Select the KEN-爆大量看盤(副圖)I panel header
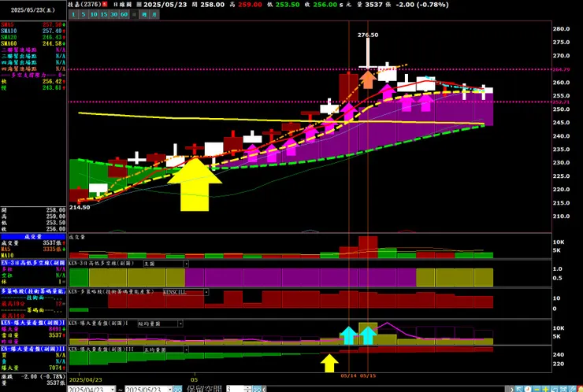Screen dimensions: 583x392 point(33,323)
